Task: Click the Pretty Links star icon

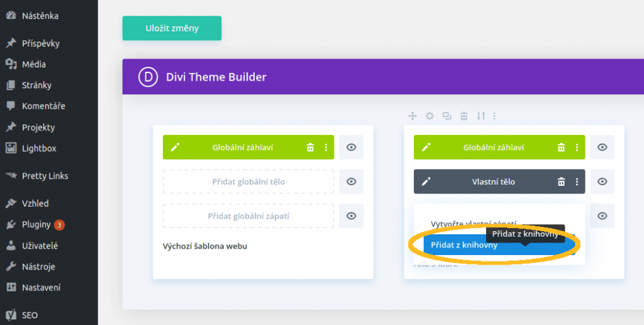Action: click(11, 176)
